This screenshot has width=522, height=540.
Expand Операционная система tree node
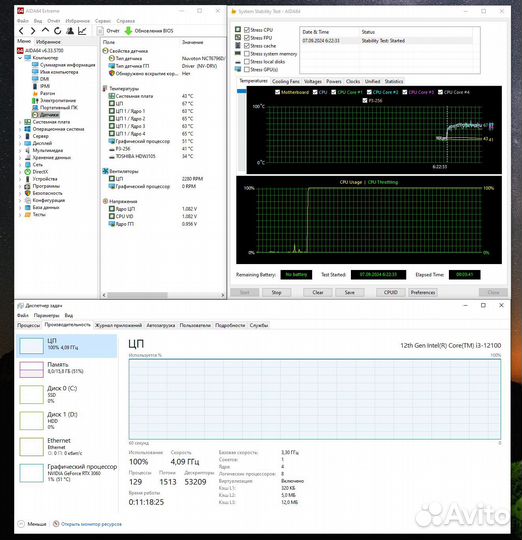(x=20, y=129)
